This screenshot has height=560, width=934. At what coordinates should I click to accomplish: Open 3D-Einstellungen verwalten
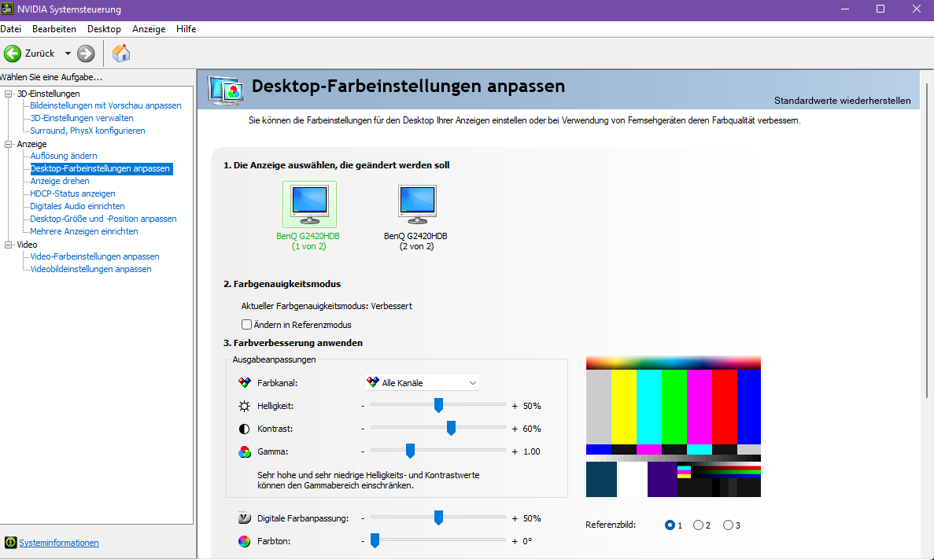[x=82, y=118]
